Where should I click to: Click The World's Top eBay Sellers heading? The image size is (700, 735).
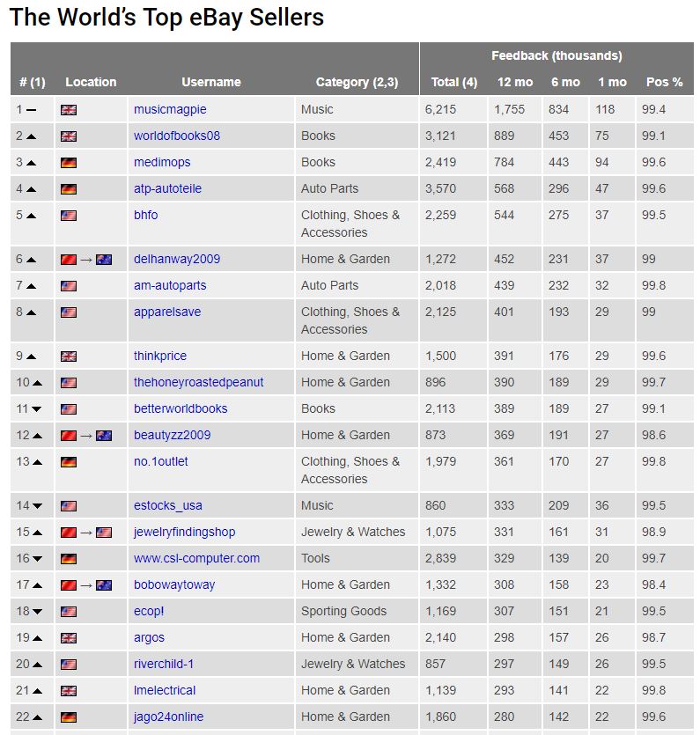(x=166, y=18)
